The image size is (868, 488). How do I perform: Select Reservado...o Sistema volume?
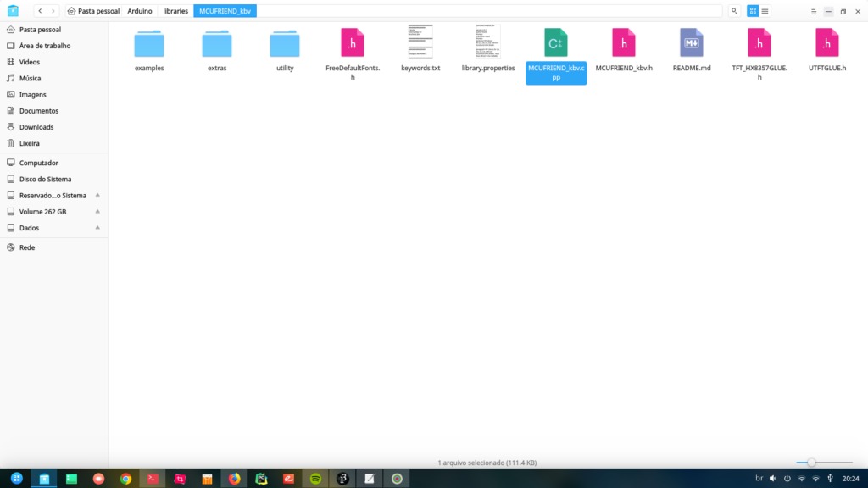point(53,196)
